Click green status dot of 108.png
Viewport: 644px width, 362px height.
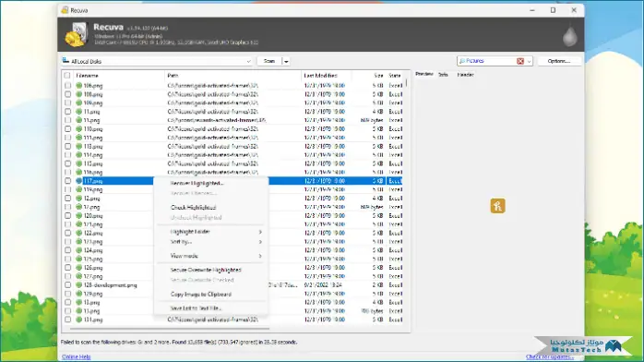point(78,94)
